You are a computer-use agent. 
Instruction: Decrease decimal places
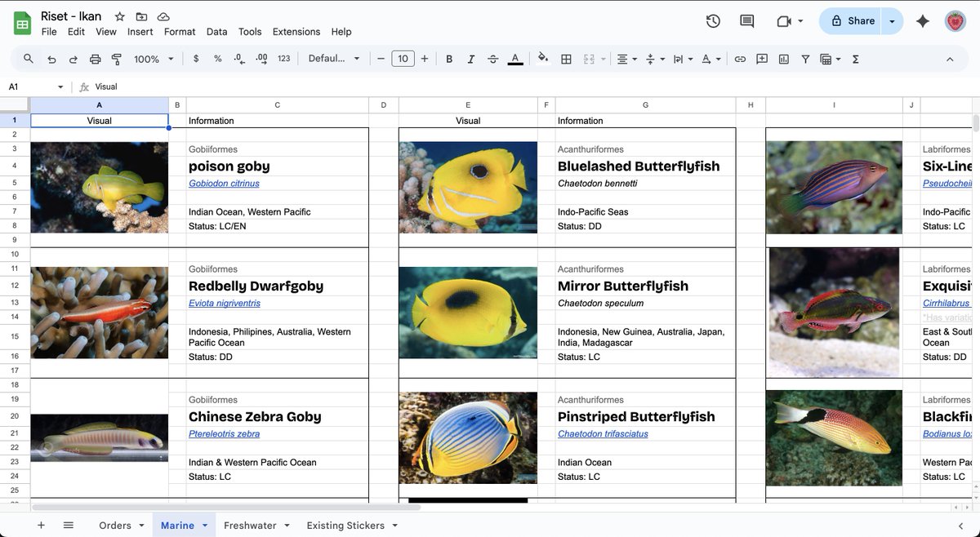pyautogui.click(x=239, y=59)
